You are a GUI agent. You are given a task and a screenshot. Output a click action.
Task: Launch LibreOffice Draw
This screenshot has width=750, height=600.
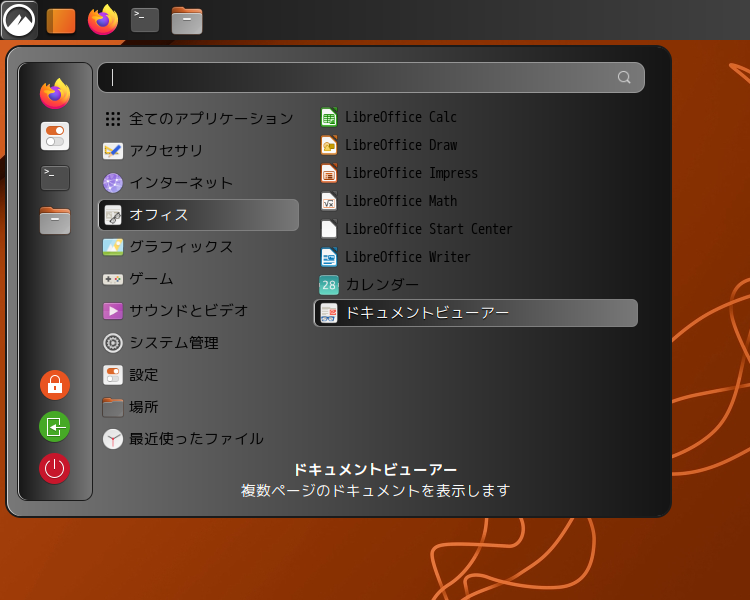476,145
